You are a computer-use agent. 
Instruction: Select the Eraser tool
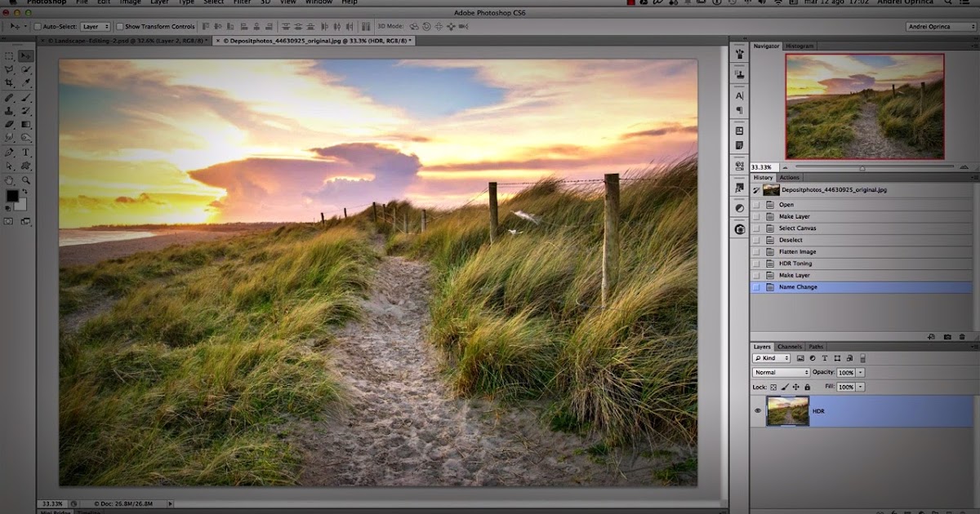coord(10,124)
